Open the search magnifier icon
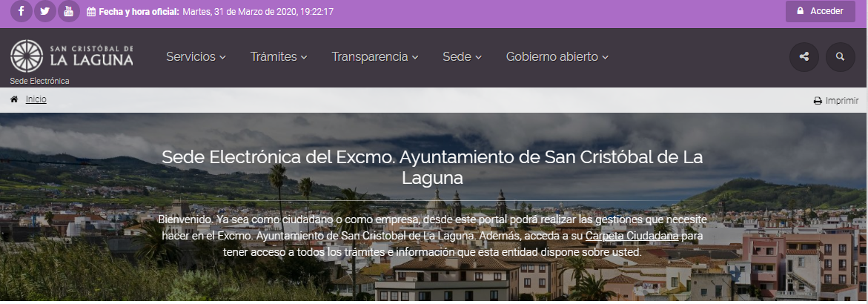 [x=841, y=56]
